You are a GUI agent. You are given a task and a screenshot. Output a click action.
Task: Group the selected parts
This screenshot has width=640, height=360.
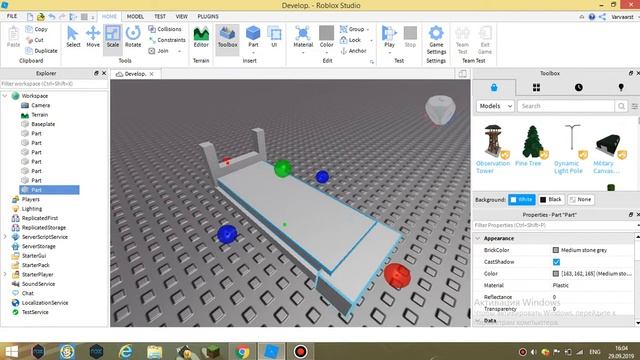(352, 29)
